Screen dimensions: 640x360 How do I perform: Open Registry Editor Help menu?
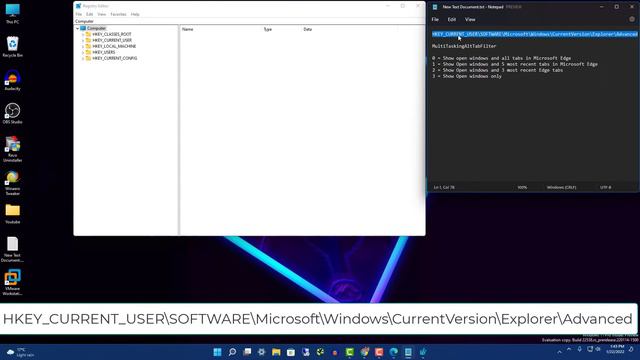coord(135,14)
